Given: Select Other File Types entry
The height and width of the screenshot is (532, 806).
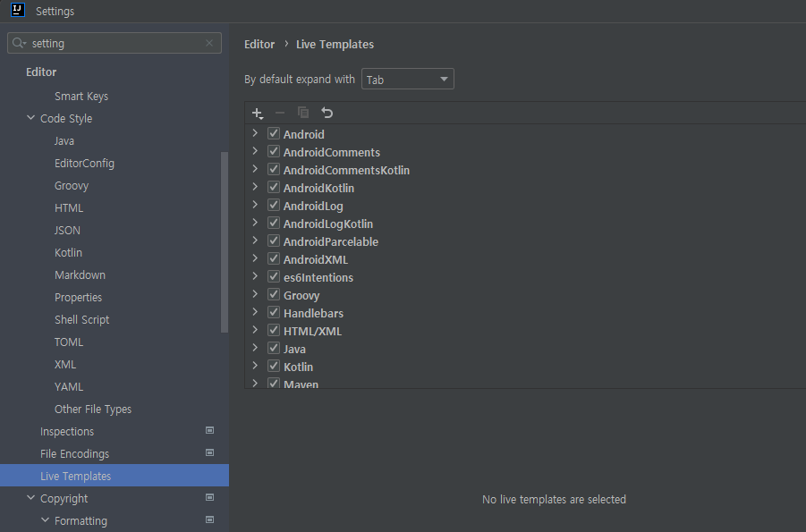Looking at the screenshot, I should 93,410.
